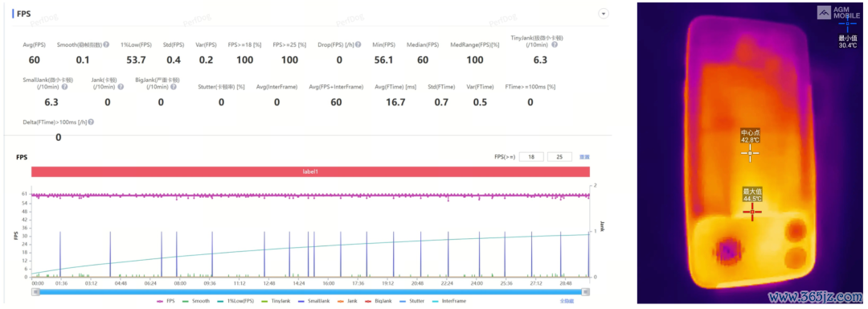Click the BigJank help question mark
Viewport: 868px width, 309px height.
pos(174,86)
